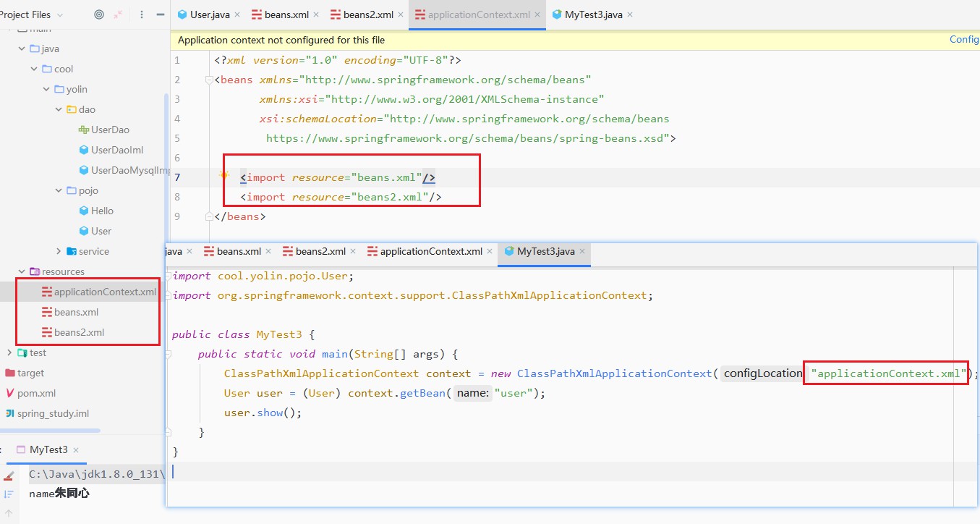Fold the closing beans tag on line 9
Viewport: 980px width, 524px height.
(x=209, y=216)
